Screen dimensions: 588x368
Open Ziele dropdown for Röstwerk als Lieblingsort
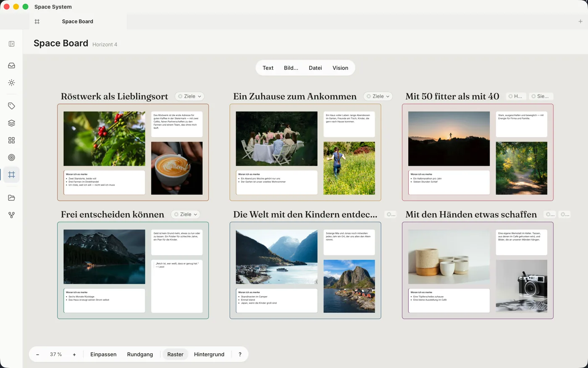pyautogui.click(x=189, y=96)
